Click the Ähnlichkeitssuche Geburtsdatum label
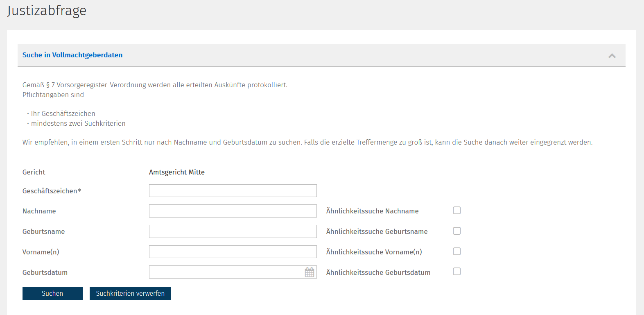644x315 pixels. pyautogui.click(x=378, y=272)
